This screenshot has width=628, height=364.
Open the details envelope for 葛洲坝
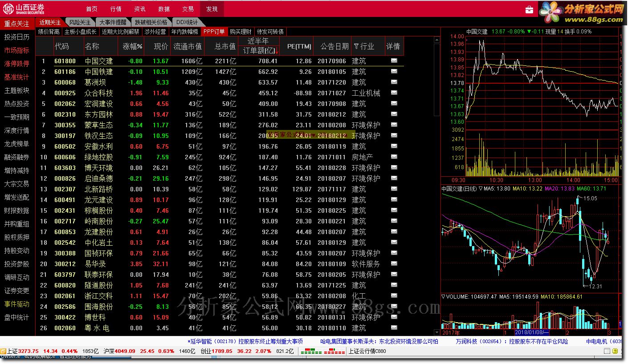coord(394,82)
